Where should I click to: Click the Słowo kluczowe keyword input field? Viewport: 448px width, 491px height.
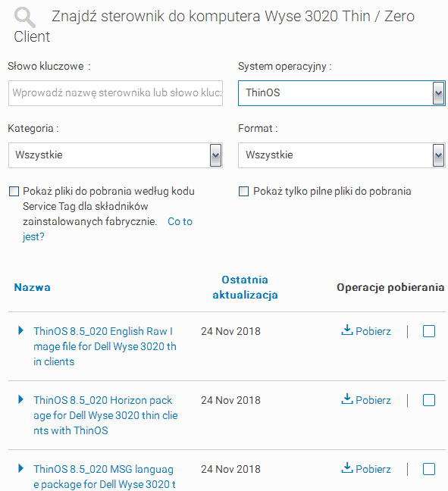tap(116, 93)
